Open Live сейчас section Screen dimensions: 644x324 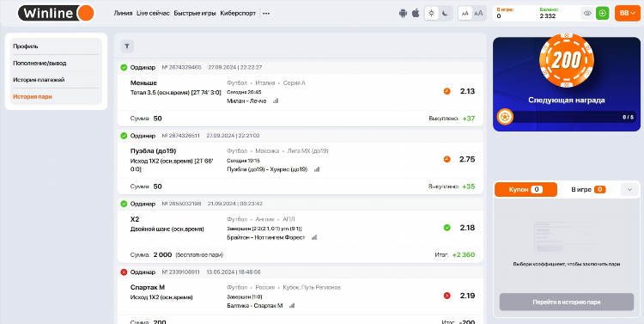point(153,13)
